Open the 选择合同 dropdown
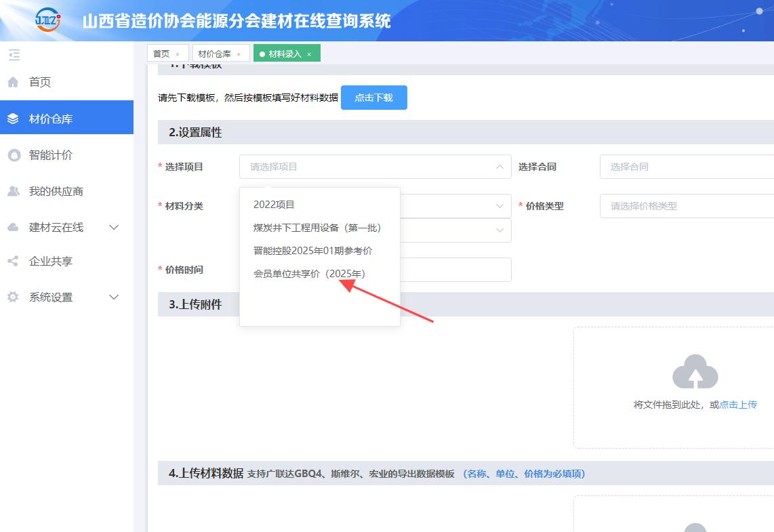This screenshot has height=532, width=774. tap(686, 167)
